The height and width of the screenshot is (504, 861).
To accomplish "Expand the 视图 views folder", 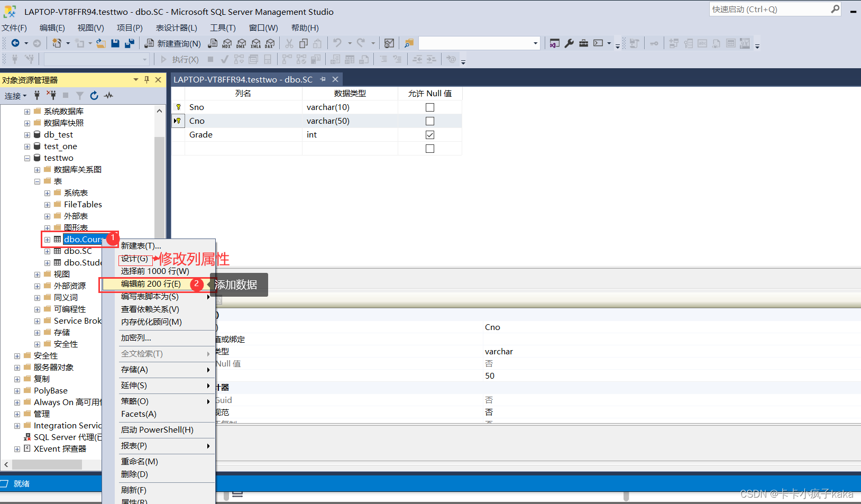I will (x=37, y=274).
